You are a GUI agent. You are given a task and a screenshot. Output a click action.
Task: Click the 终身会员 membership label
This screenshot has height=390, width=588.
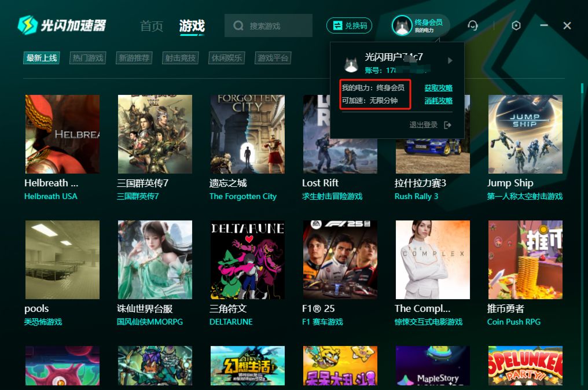pos(428,22)
